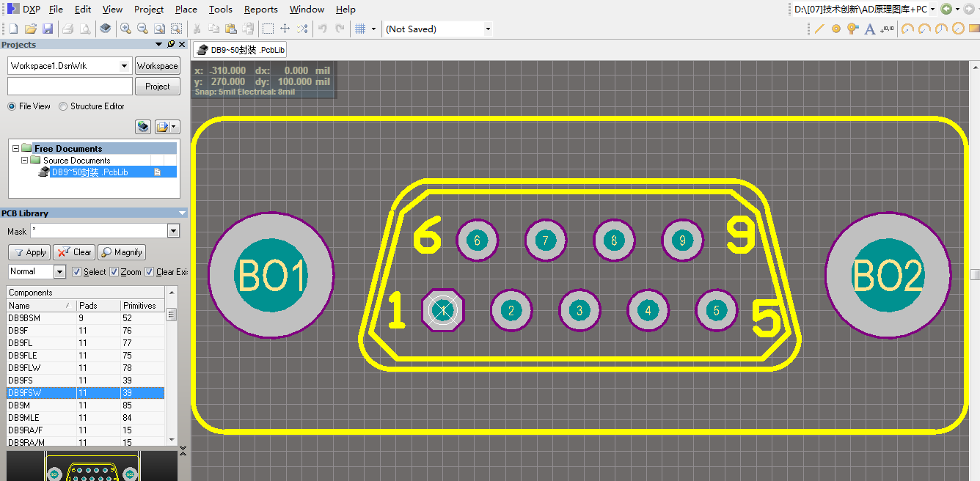Click the Print Preview toolbar icon
Viewport: 980px width, 481px height.
(85, 29)
